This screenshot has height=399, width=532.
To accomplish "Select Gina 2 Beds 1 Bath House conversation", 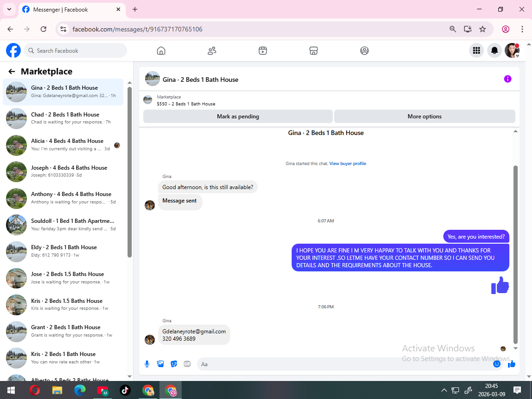I will click(x=63, y=92).
